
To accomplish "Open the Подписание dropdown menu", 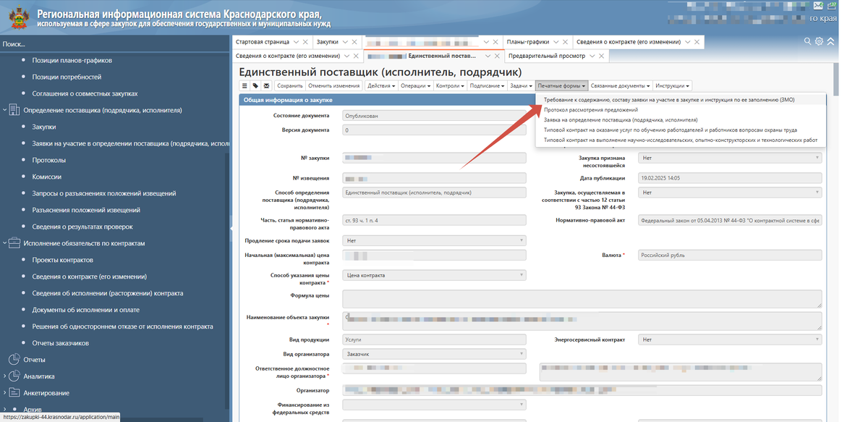I will click(487, 85).
